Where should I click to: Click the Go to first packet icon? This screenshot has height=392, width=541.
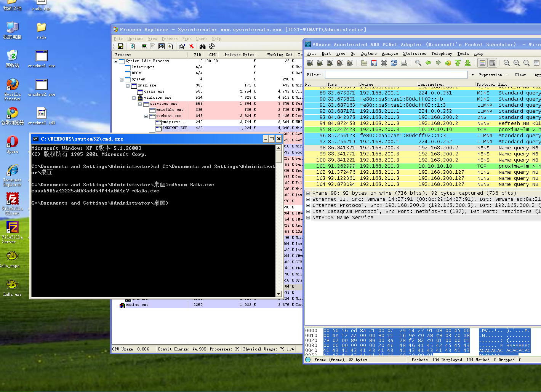pos(458,63)
